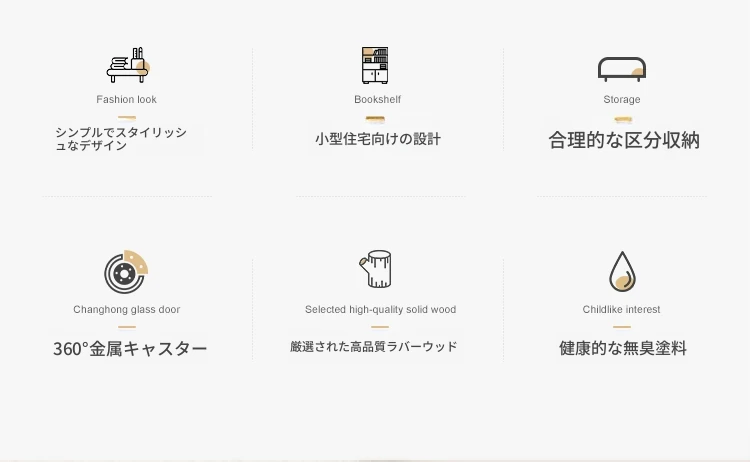Click the water droplet icon
Screen dimensions: 750x462
click(x=622, y=271)
